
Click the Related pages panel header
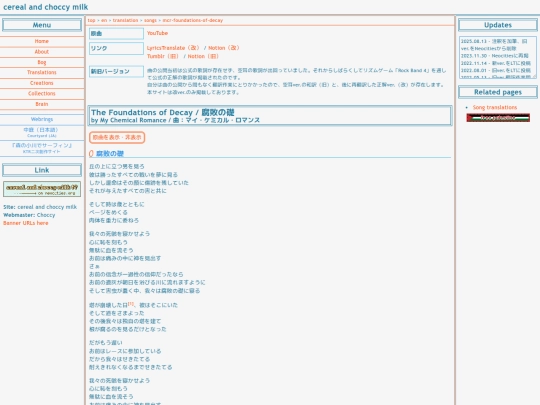[x=498, y=92]
